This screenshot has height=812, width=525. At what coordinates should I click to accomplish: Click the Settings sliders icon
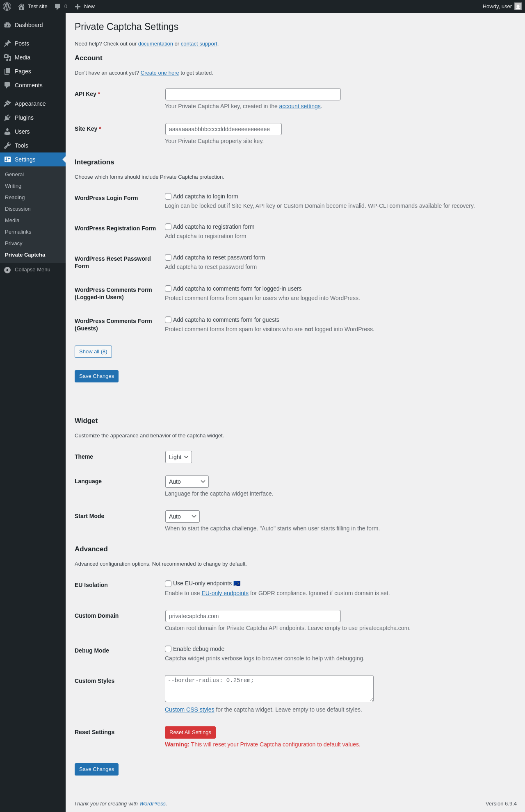click(7, 159)
